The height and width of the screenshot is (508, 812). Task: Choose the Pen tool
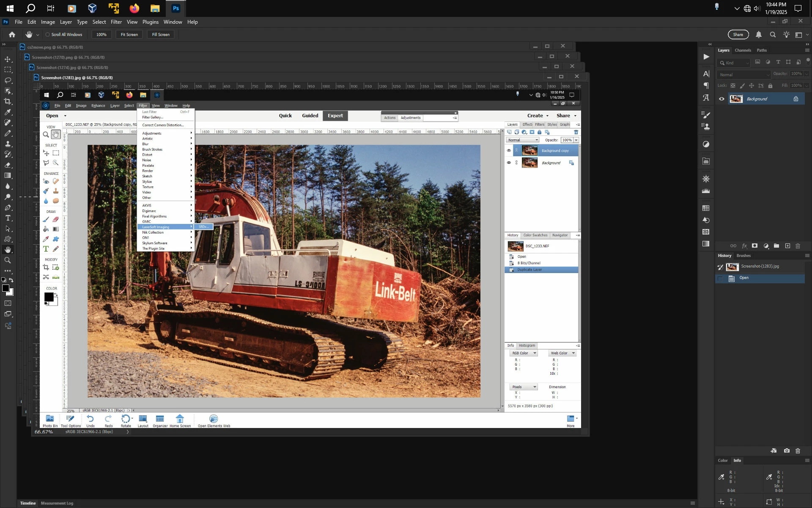point(8,207)
